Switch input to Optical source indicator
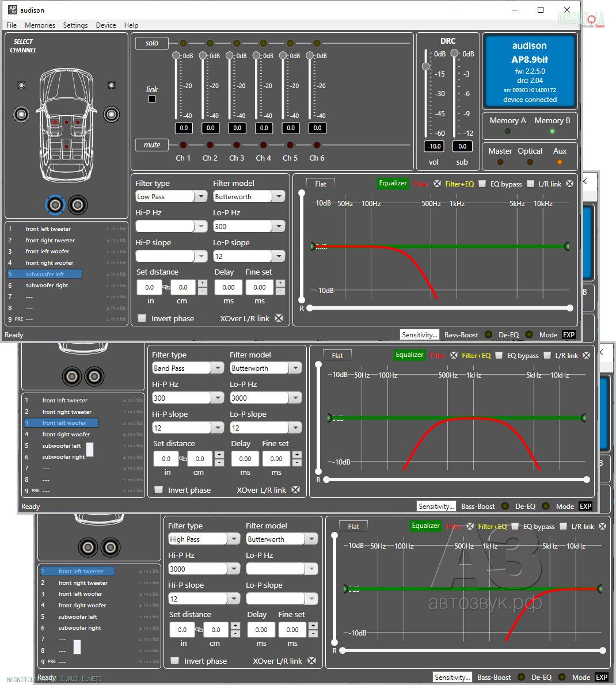The image size is (616, 685). (x=530, y=162)
